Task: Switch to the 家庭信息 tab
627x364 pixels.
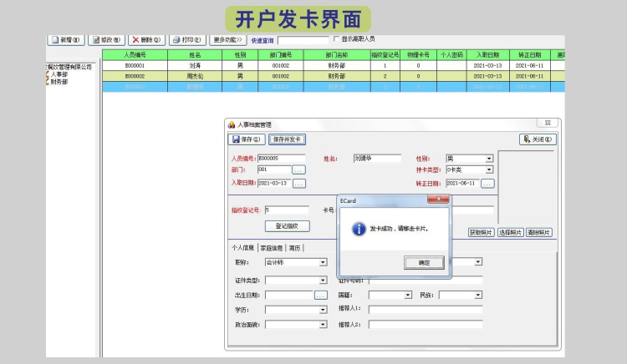Action: tap(272, 248)
